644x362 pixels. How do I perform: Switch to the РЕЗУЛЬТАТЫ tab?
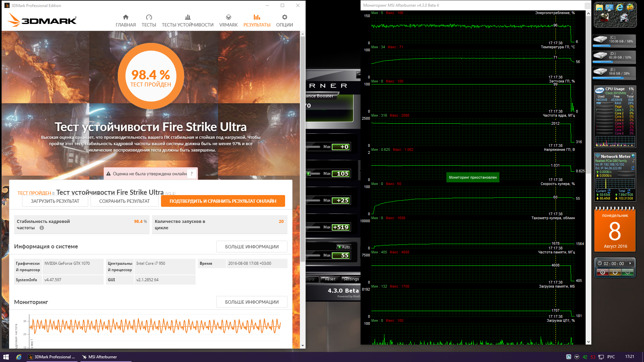point(257,21)
